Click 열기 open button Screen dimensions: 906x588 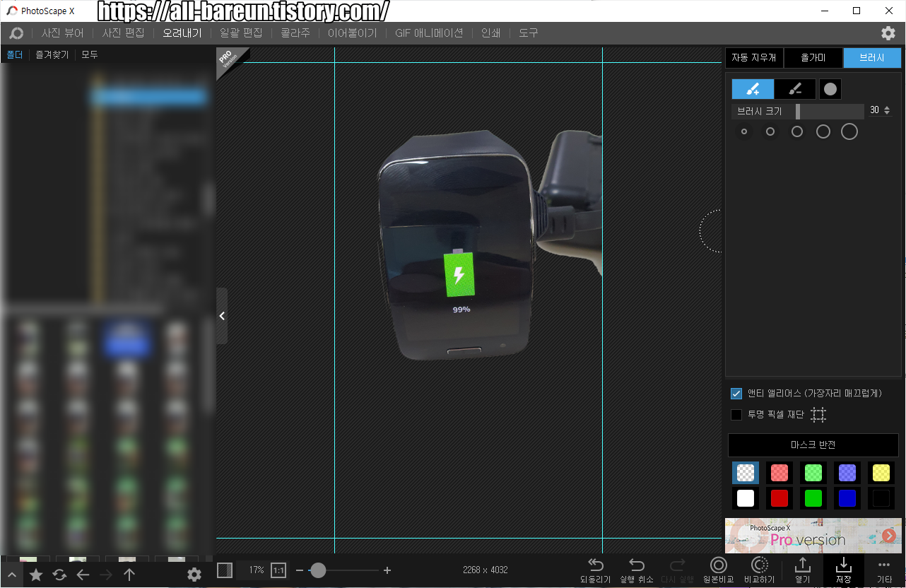coord(803,571)
